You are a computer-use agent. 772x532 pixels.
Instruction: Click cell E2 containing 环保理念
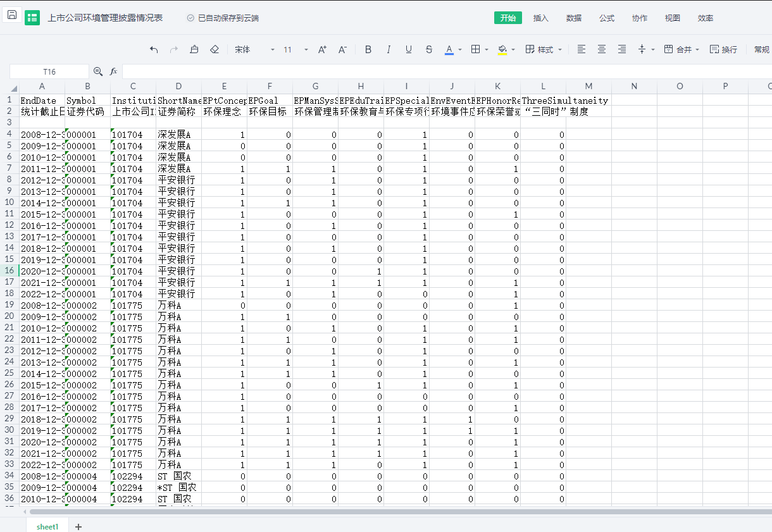coord(224,111)
